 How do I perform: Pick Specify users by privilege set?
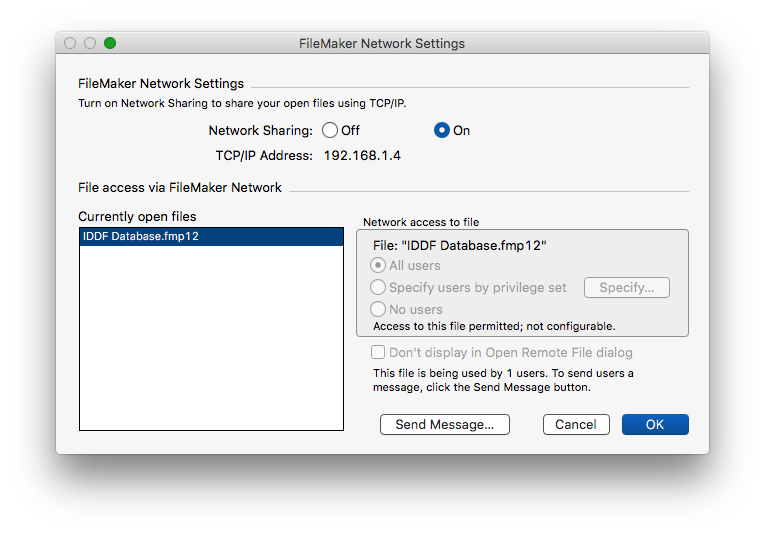point(378,287)
